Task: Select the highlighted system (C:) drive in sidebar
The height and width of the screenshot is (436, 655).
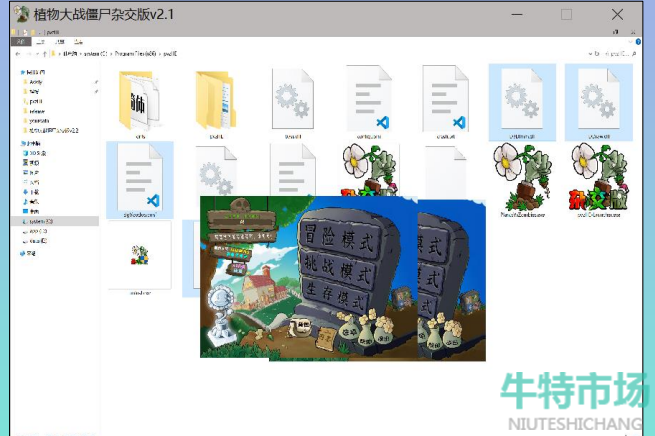Action: pos(55,221)
